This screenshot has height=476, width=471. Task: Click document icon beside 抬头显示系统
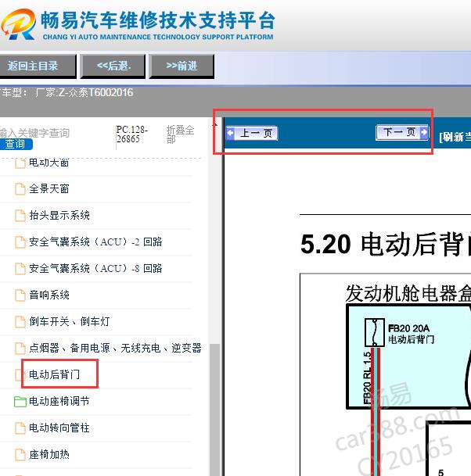20,215
